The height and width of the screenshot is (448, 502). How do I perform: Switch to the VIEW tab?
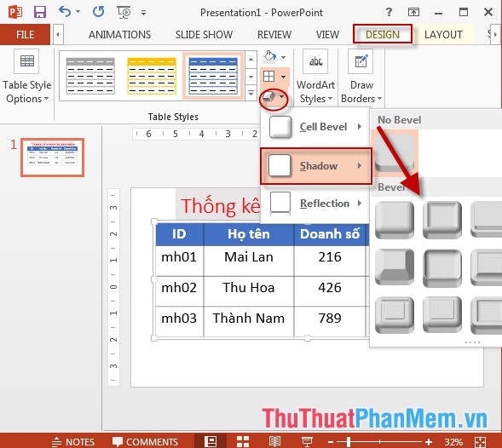coord(327,35)
